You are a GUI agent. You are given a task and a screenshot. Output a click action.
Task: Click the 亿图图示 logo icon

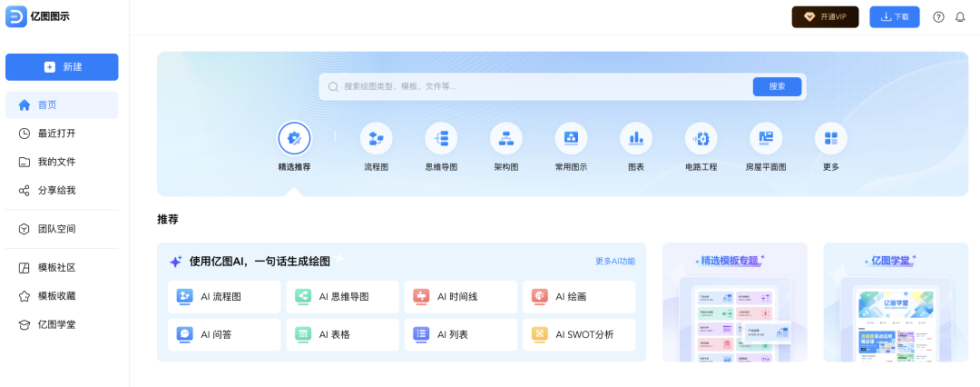click(x=16, y=17)
